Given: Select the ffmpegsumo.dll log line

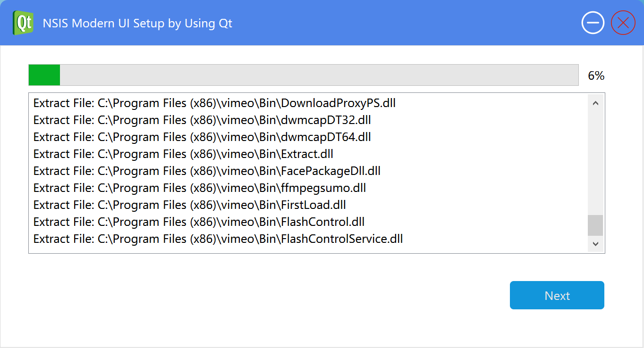Looking at the screenshot, I should 200,188.
